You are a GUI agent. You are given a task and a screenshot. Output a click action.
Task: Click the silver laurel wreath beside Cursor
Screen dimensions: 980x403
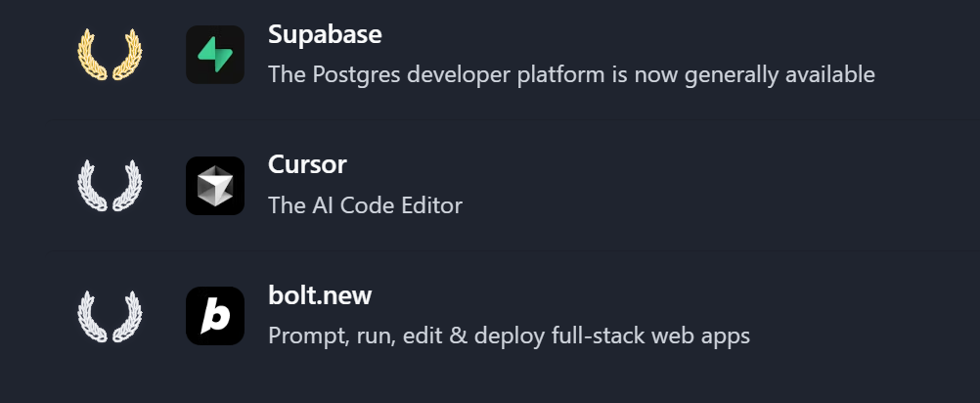point(110,186)
